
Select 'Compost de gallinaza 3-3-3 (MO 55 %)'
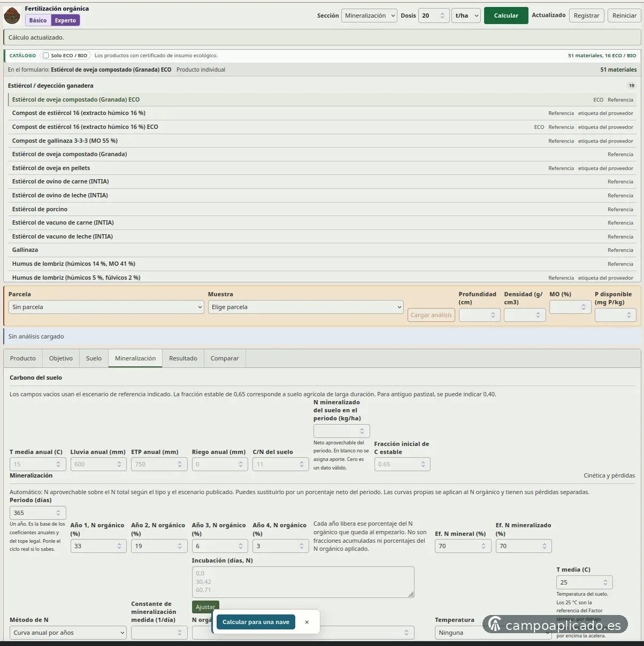pyautogui.click(x=323, y=141)
